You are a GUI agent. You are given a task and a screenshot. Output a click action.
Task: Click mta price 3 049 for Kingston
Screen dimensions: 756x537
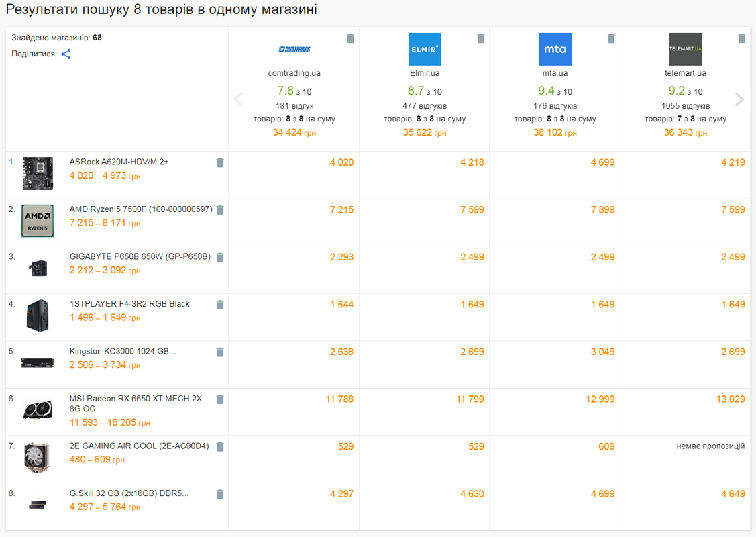pyautogui.click(x=602, y=352)
